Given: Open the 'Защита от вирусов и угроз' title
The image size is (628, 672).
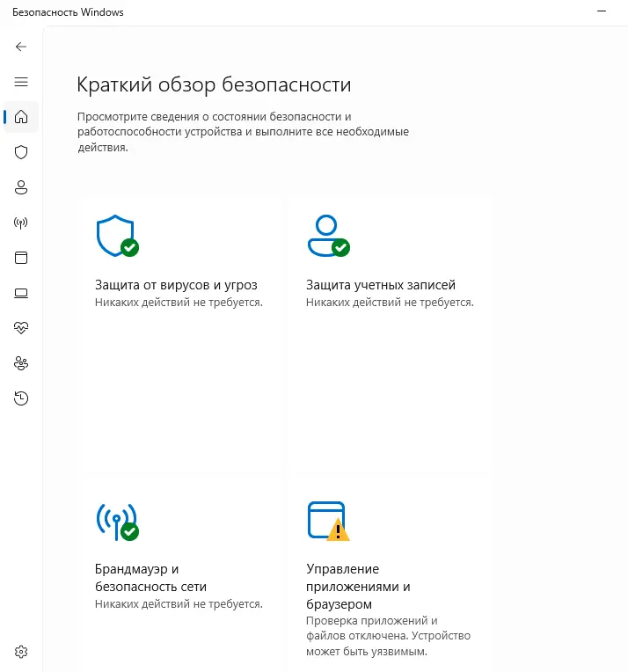Looking at the screenshot, I should [x=175, y=285].
